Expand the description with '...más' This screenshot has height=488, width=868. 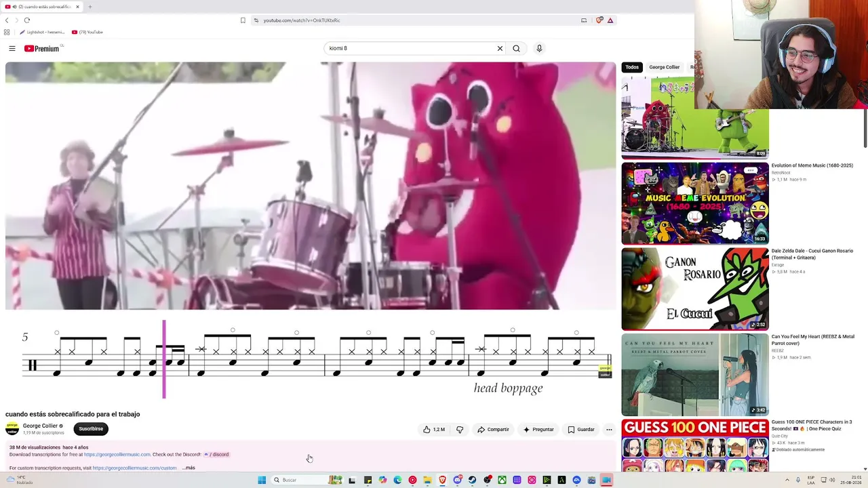[x=189, y=468]
